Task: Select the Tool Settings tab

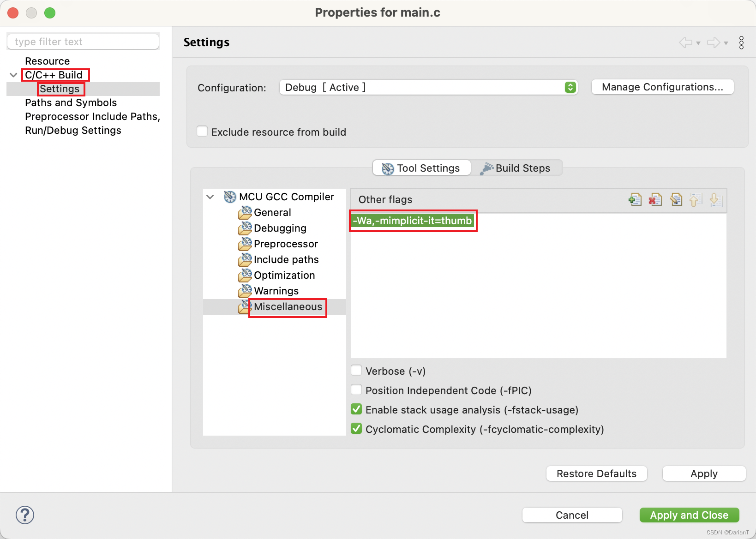Action: pyautogui.click(x=422, y=168)
